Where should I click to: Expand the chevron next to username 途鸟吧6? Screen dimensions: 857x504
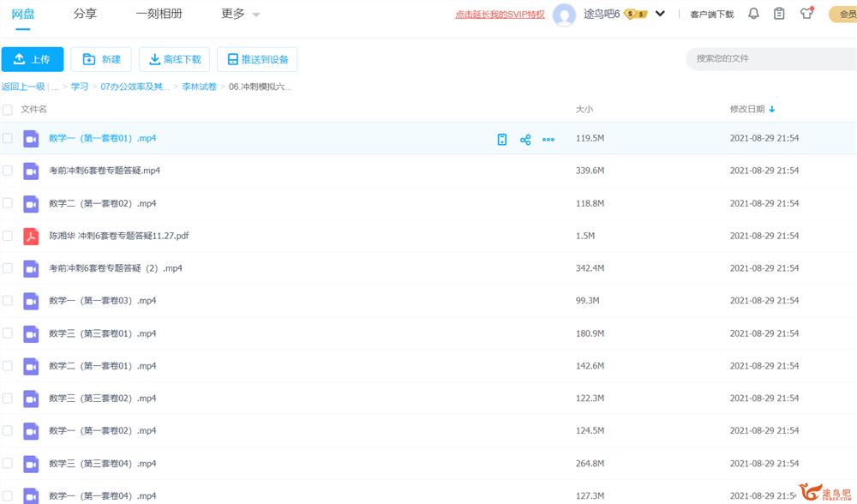tap(660, 14)
